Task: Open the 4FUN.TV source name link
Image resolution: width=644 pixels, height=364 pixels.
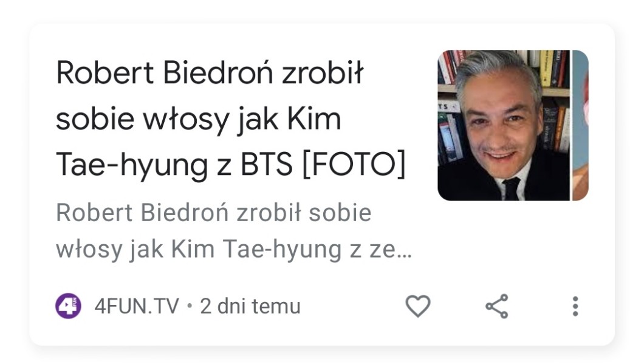Action: (137, 306)
